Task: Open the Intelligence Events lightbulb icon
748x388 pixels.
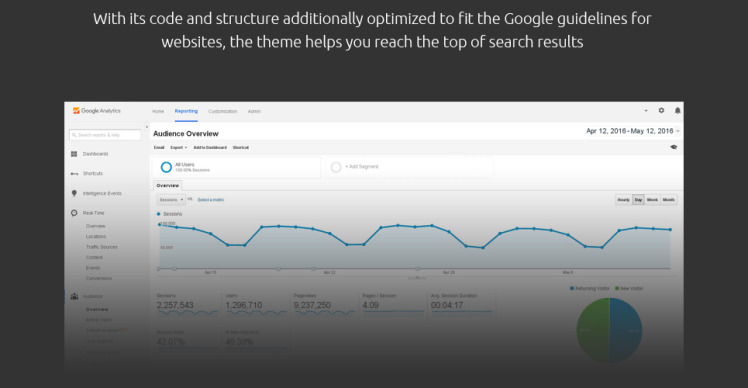Action: coord(74,193)
